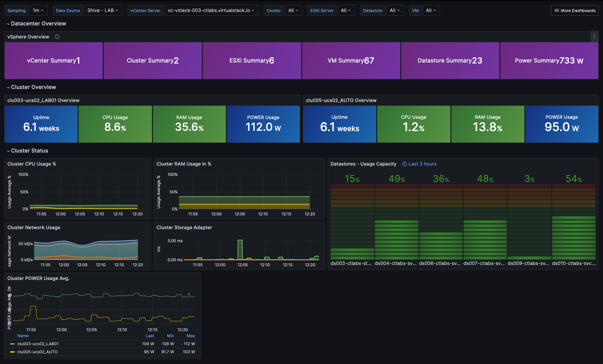Open the vSphere Overview panel kebab menu

[x=594, y=37]
